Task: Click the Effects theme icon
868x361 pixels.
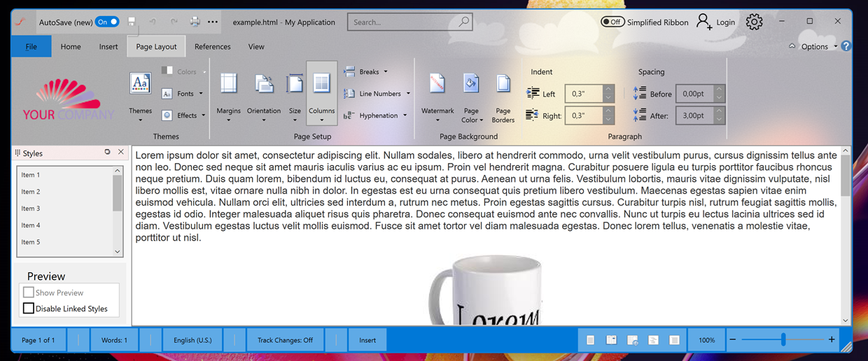Action: click(x=167, y=115)
